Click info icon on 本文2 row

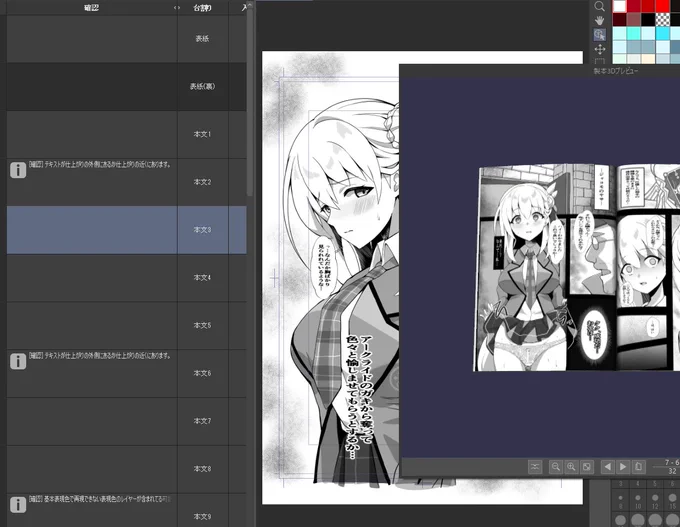click(18, 170)
